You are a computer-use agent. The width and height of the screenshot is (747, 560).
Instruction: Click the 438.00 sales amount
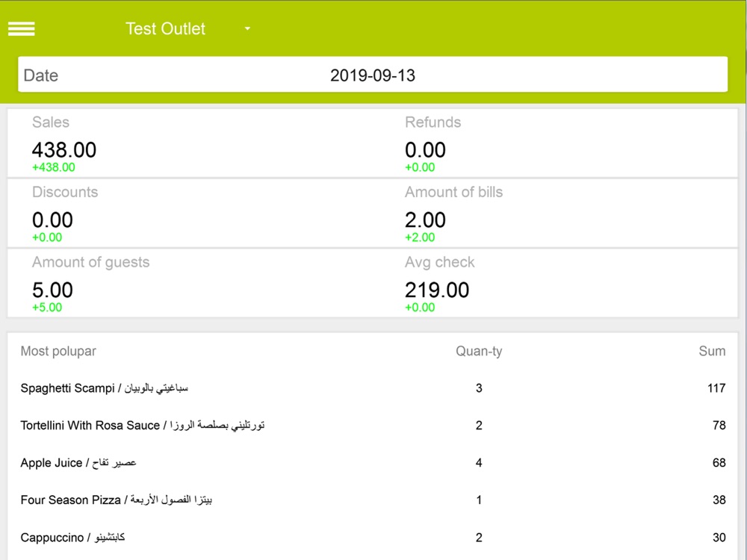click(x=64, y=150)
